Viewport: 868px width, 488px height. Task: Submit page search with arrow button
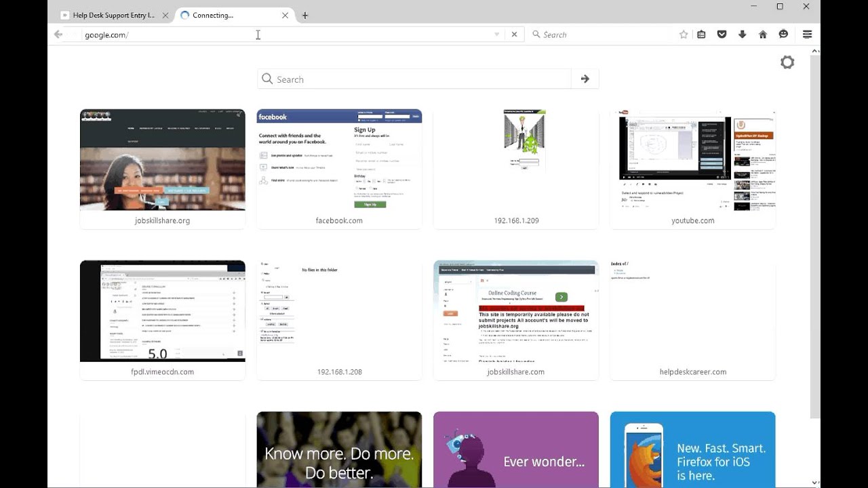(x=585, y=79)
